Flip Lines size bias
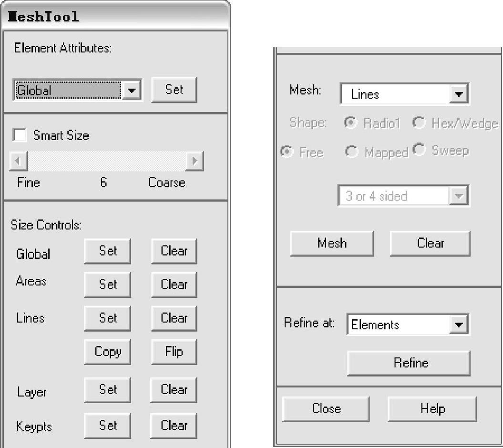 pos(174,352)
